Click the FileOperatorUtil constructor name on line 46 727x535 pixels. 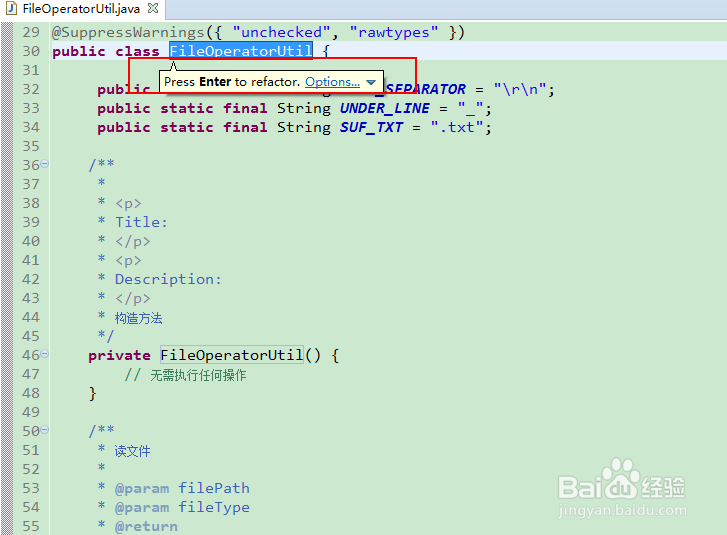(232, 355)
